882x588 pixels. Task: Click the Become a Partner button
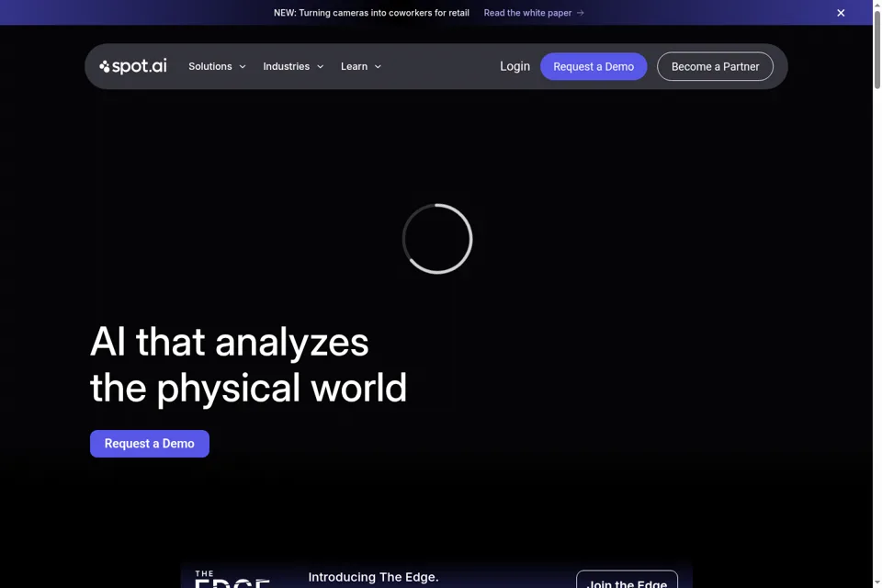(x=715, y=66)
